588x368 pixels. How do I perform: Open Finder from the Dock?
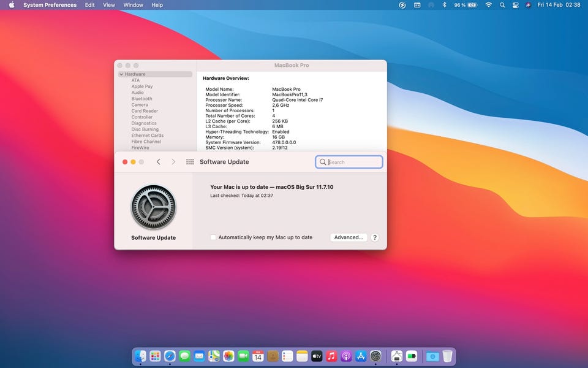click(x=140, y=356)
